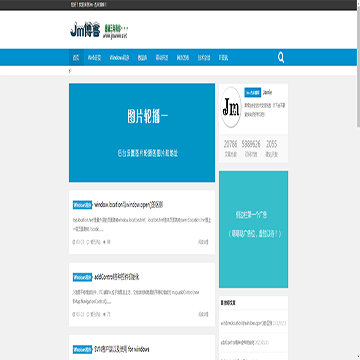Click the teal sidebar advertisement block
360x360 pixels.
253,229
